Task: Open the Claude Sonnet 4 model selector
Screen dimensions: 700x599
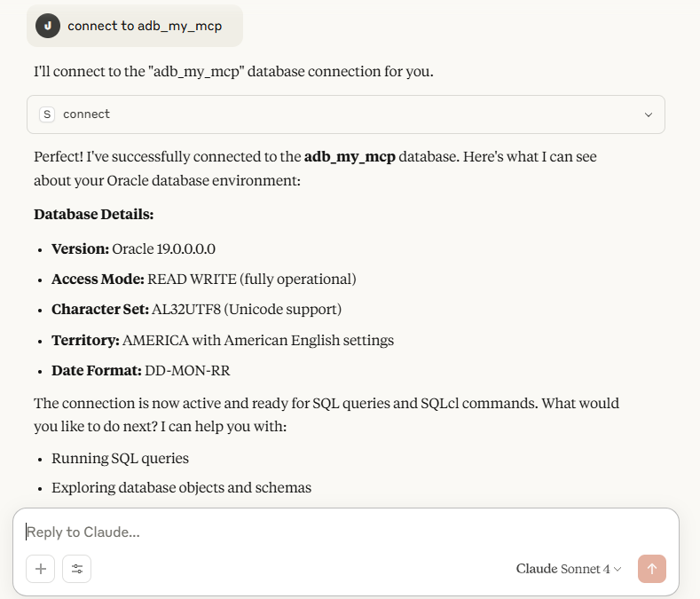Action: [x=569, y=569]
